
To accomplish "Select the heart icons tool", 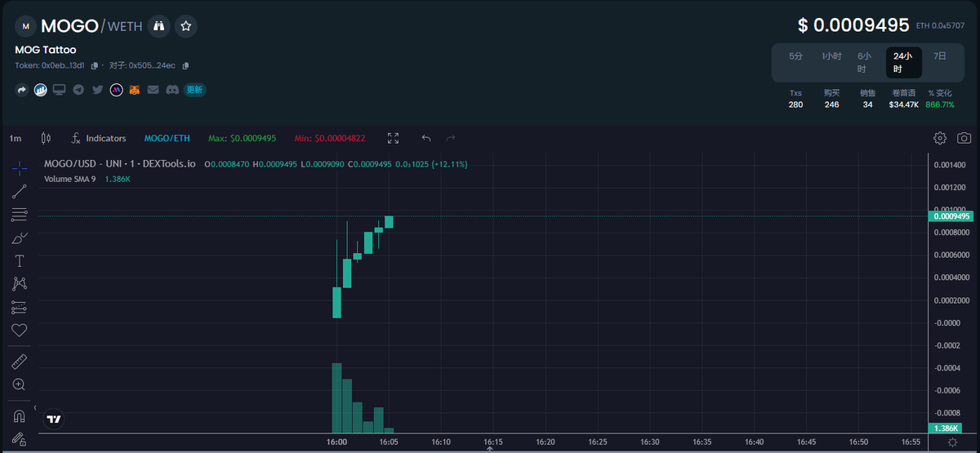I will pyautogui.click(x=20, y=331).
